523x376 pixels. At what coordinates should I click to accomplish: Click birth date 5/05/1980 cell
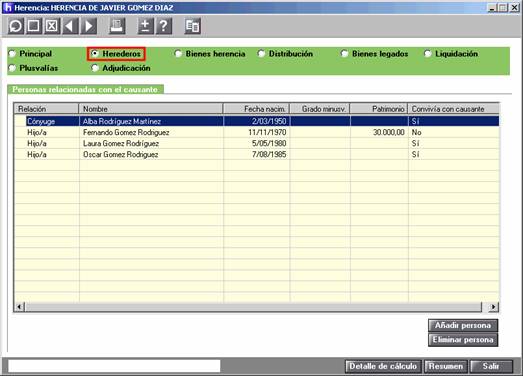pyautogui.click(x=256, y=143)
